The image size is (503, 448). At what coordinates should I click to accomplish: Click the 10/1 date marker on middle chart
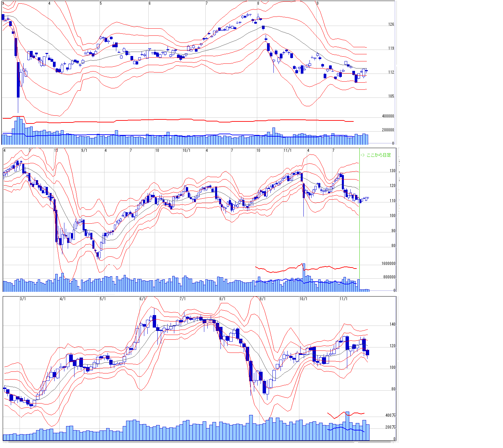[x=186, y=150]
